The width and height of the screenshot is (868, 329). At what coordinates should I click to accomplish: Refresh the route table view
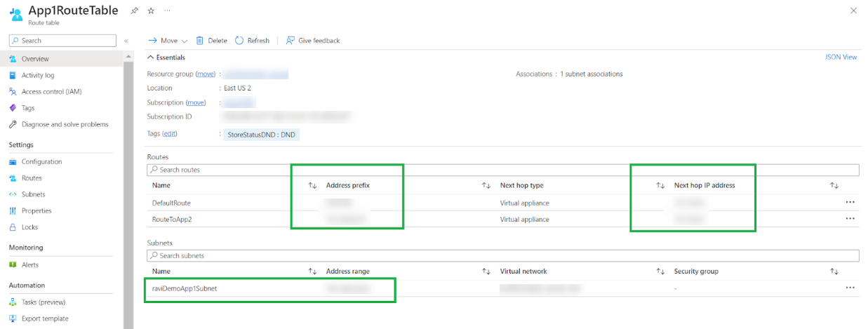click(x=252, y=41)
